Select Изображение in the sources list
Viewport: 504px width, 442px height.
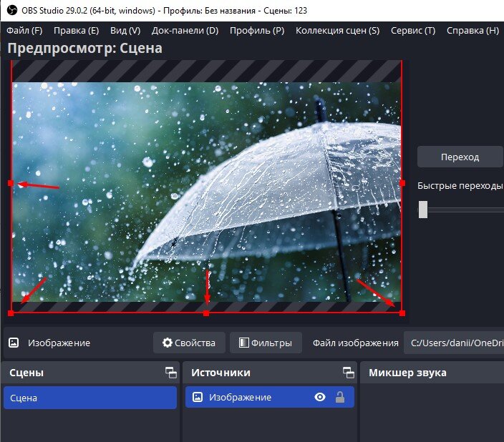(270, 398)
